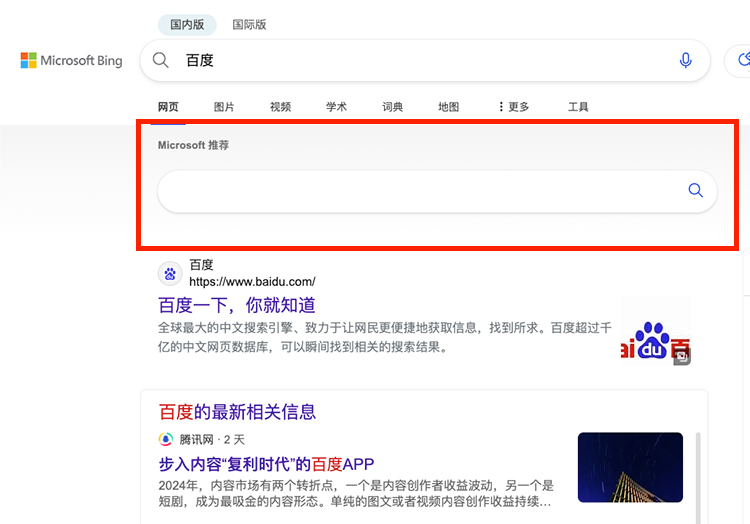Click the 腾讯网 source icon
This screenshot has width=750, height=524.
[x=166, y=439]
